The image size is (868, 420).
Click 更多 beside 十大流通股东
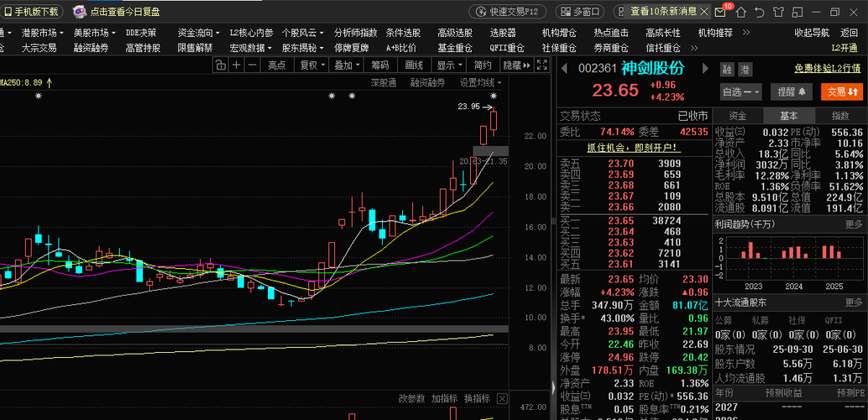pyautogui.click(x=853, y=302)
